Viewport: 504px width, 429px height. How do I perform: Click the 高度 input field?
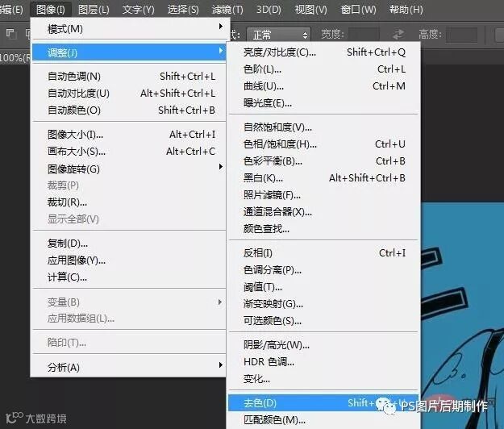[x=461, y=35]
